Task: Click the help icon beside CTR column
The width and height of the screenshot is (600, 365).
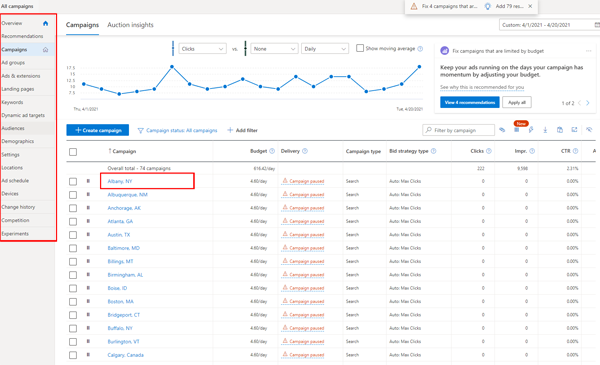Action: [x=576, y=151]
